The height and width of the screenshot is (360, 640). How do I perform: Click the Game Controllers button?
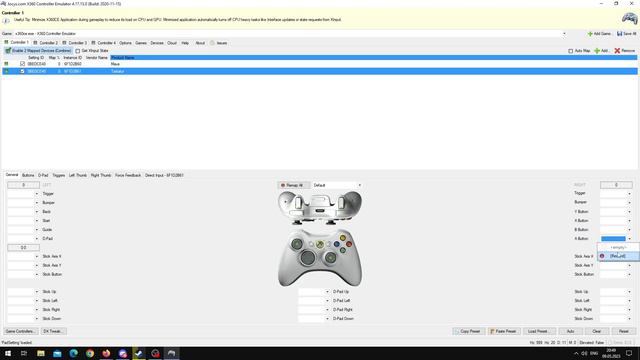click(20, 331)
